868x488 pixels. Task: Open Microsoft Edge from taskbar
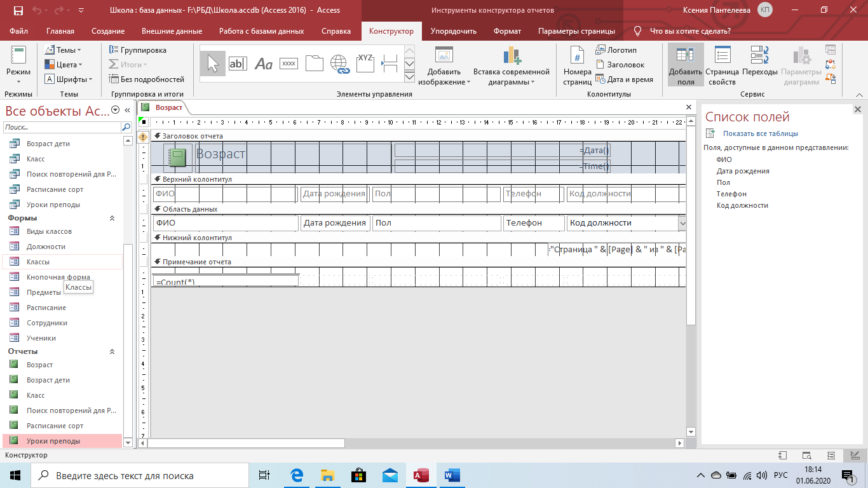pos(297,475)
